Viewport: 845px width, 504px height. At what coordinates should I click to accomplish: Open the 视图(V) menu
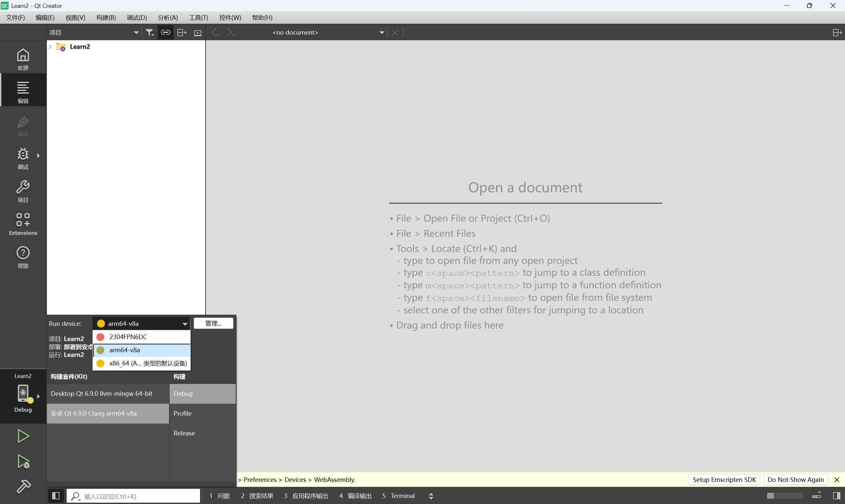[75, 18]
